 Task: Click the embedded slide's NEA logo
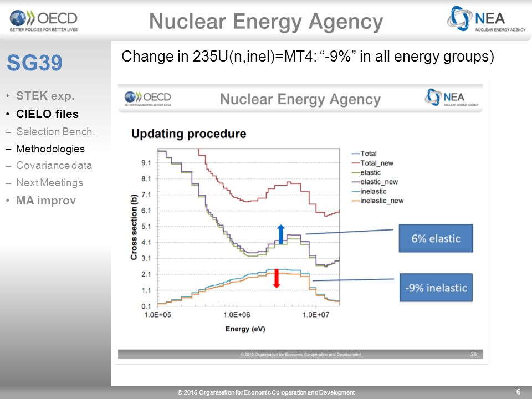(x=451, y=98)
